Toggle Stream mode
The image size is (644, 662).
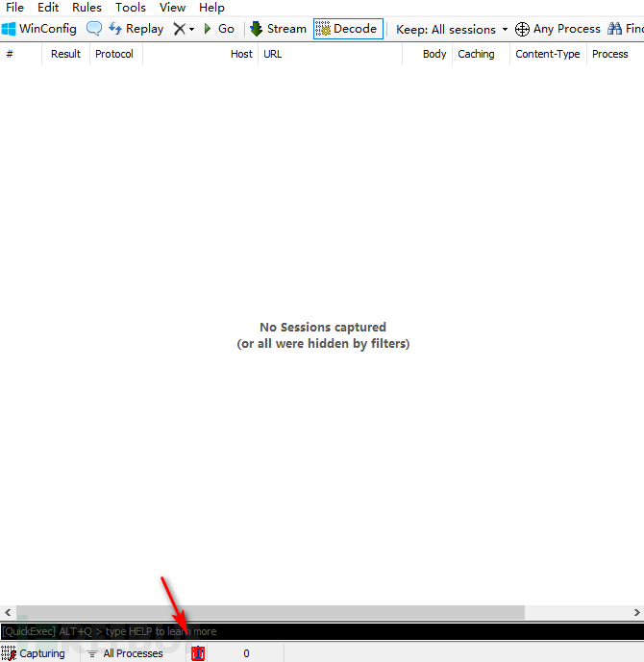(x=278, y=29)
